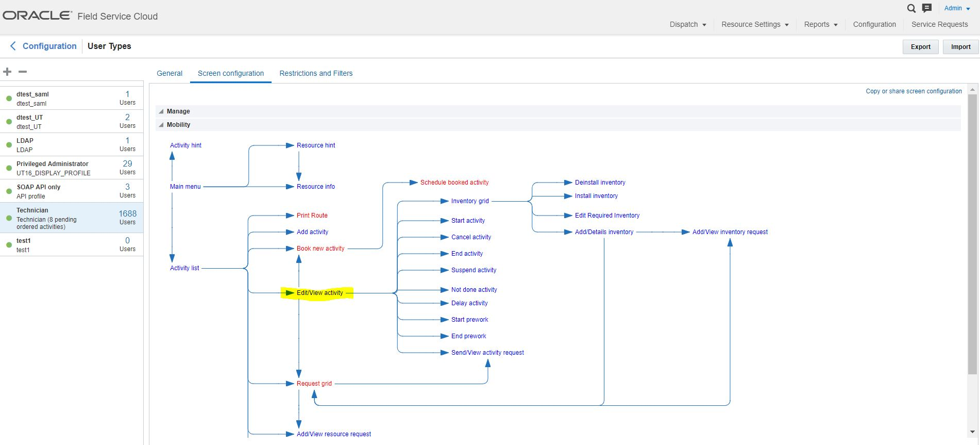
Task: Open the Reports dropdown menu
Action: point(821,24)
